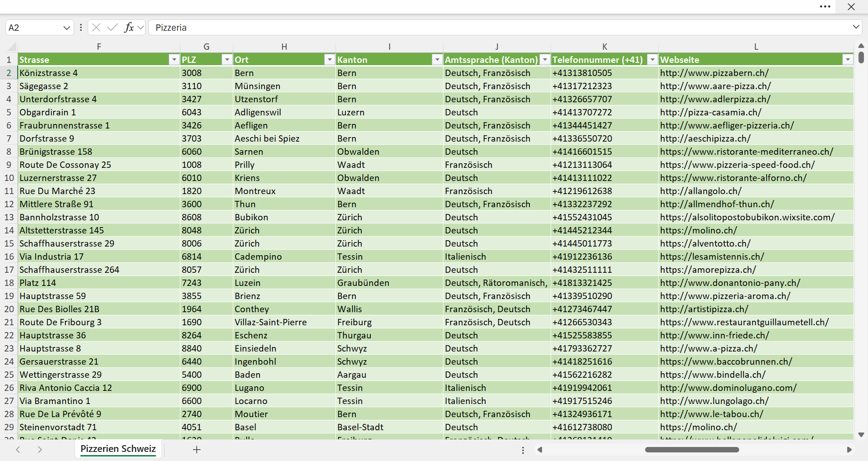Click the vertical dots beside Name Box

coord(81,28)
